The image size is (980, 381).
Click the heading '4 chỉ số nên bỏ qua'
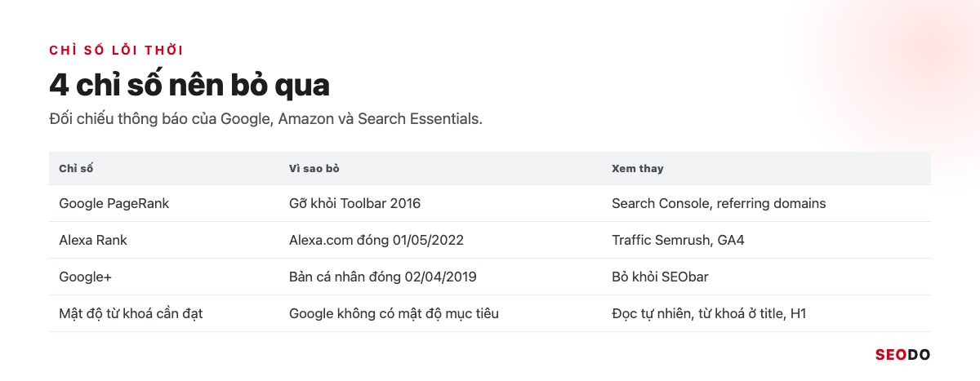point(189,85)
